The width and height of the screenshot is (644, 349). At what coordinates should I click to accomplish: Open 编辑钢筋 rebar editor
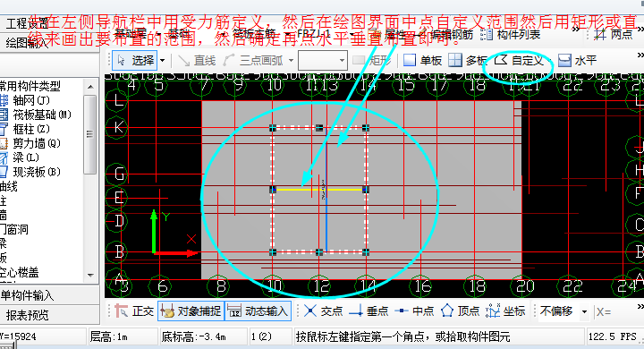click(x=445, y=35)
